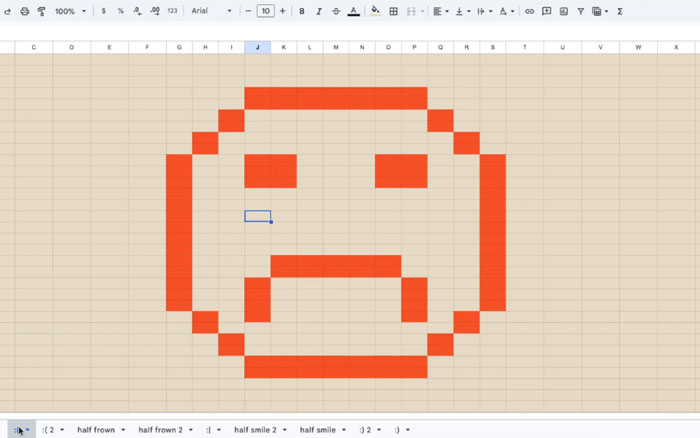Open the ":) 2" tab dropdown arrow
The height and width of the screenshot is (438, 700).
click(x=379, y=430)
